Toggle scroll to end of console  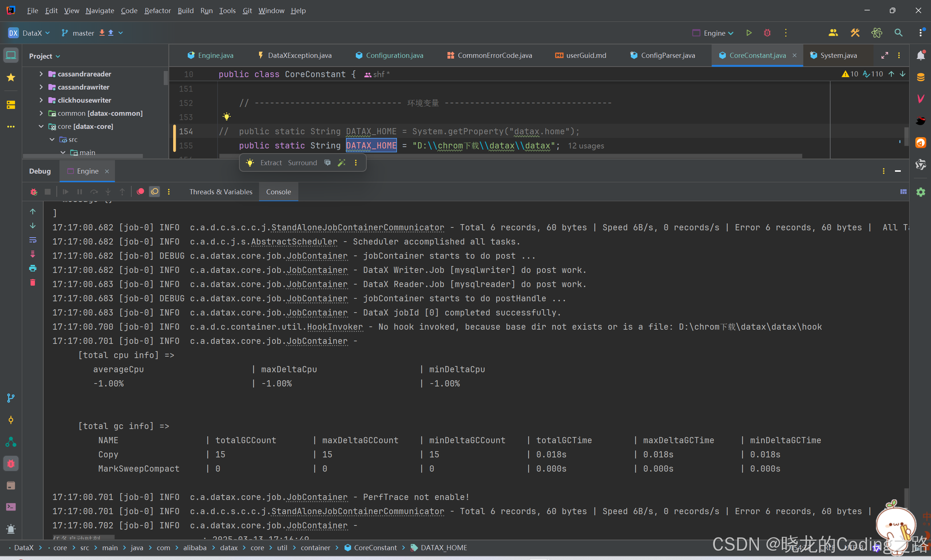[33, 254]
